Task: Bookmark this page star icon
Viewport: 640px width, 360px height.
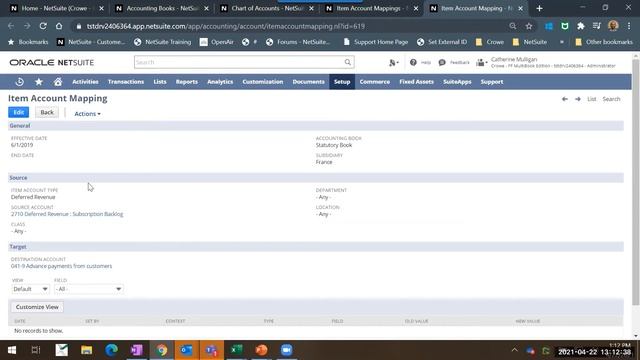Action: 529,26
